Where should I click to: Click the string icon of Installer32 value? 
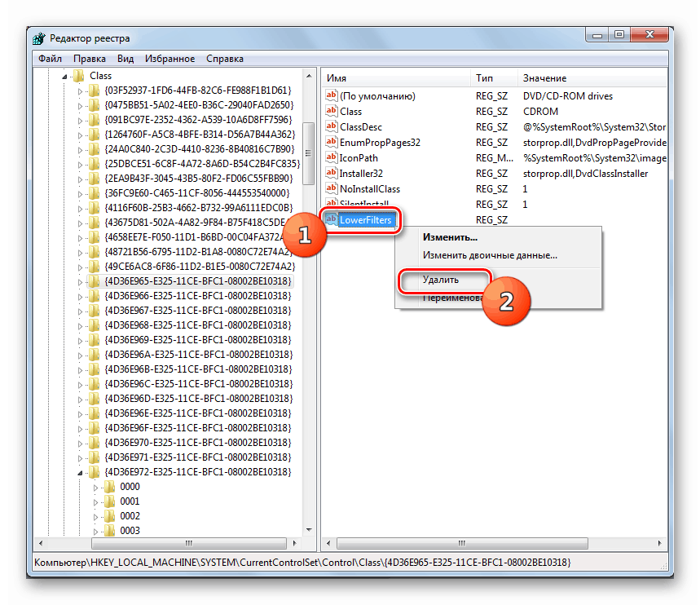tap(331, 173)
